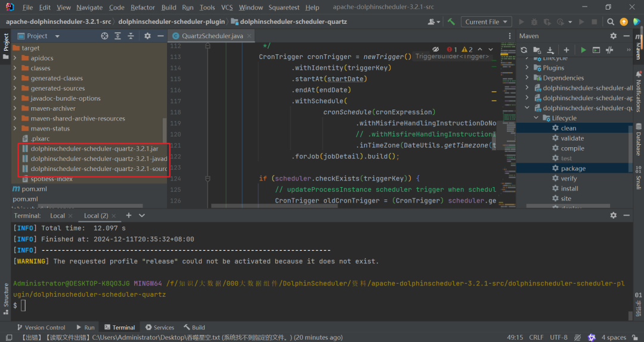Open the Refactor menu

143,7
